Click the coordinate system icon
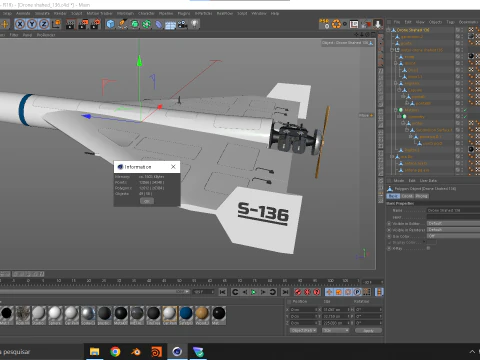Viewport: 480px width, 360px height. pyautogui.click(x=56, y=24)
